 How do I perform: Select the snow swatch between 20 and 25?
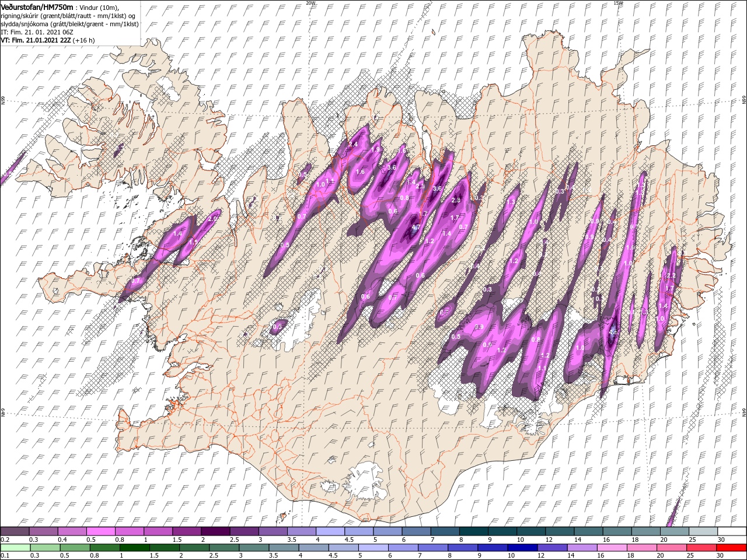[x=674, y=531]
